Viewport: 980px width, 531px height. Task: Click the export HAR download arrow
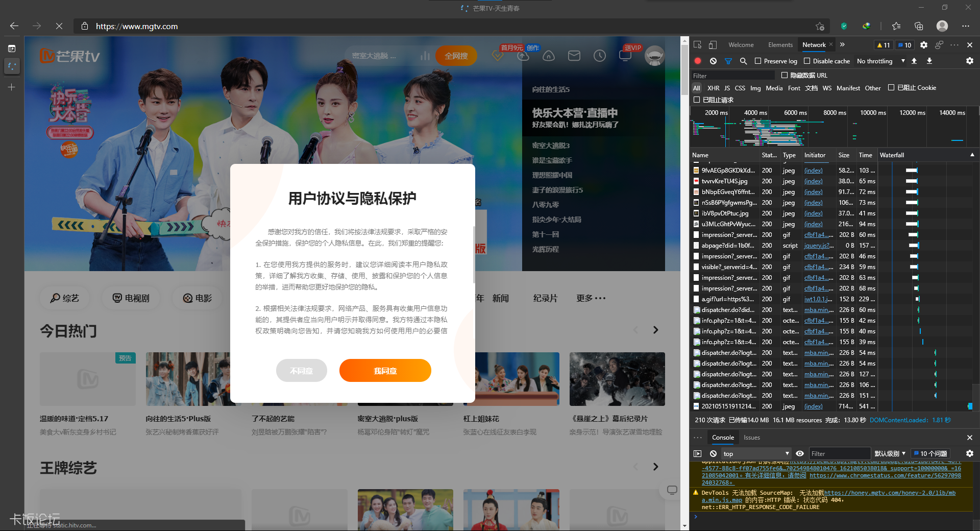[929, 61]
